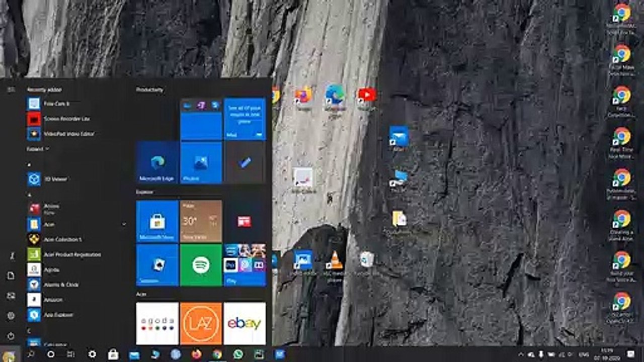The width and height of the screenshot is (644, 362).
Task: Click the letter A header in app list
Action: pos(29,194)
